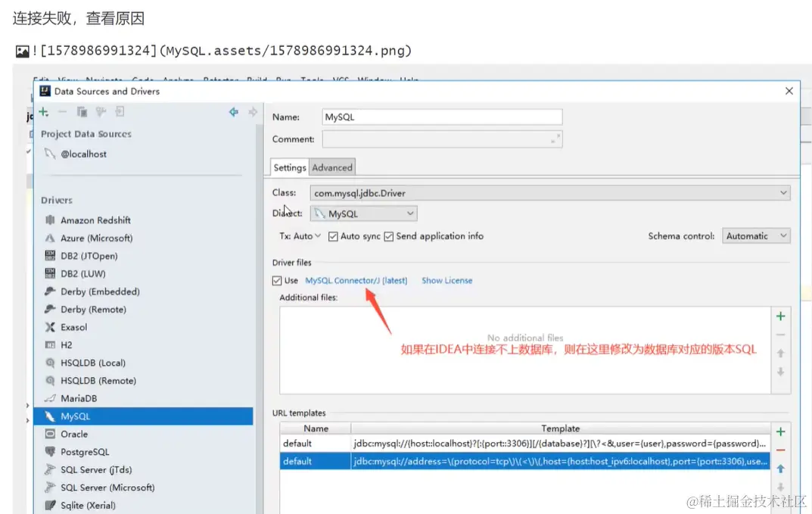Click the wrench properties toolbar icon
The width and height of the screenshot is (812, 514).
coord(101,112)
